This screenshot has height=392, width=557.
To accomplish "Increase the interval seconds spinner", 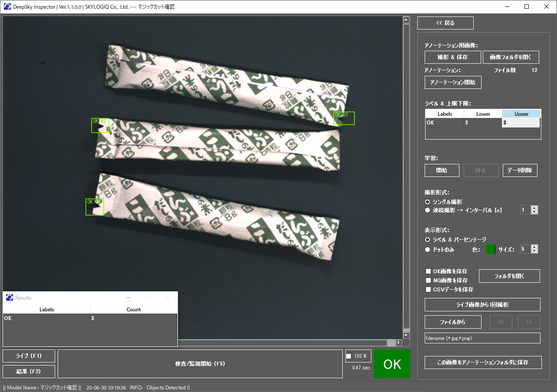I will [534, 208].
